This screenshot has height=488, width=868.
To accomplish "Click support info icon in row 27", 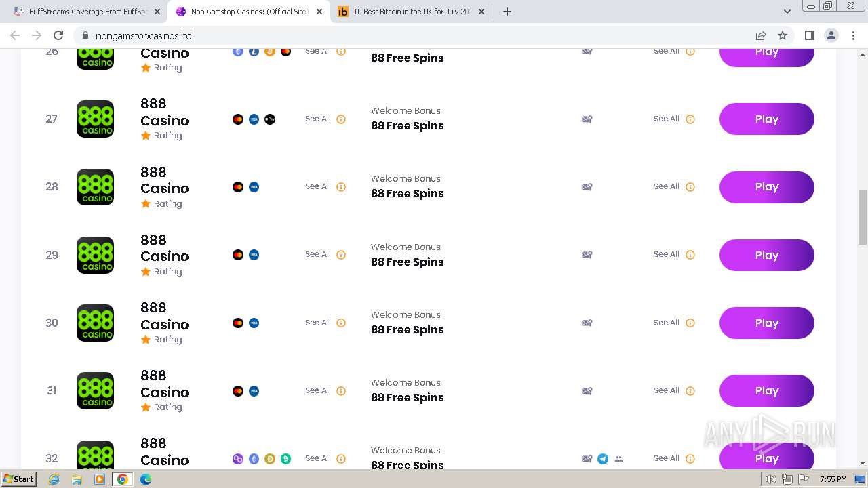I will click(x=690, y=119).
